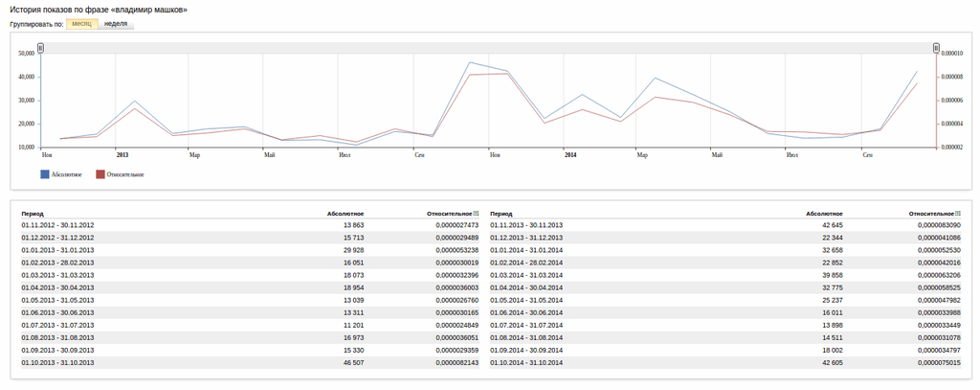
Task: Click absolute value 39 858
Action: click(832, 275)
